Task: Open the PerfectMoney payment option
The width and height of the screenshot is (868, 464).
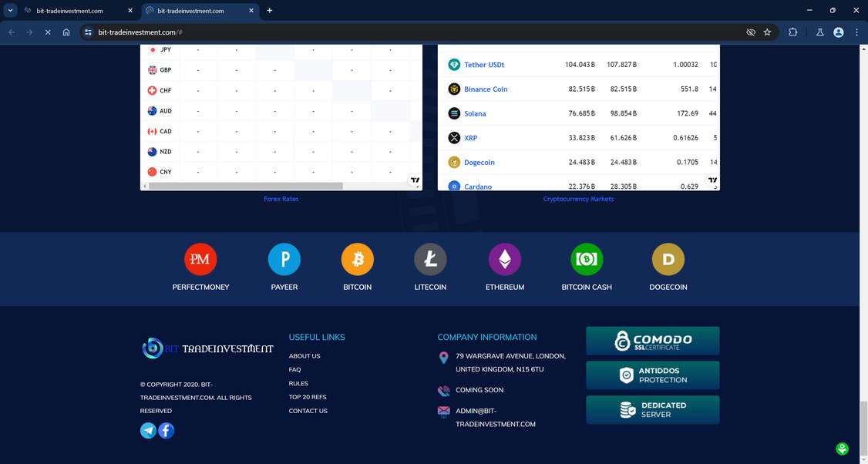Action: [200, 259]
